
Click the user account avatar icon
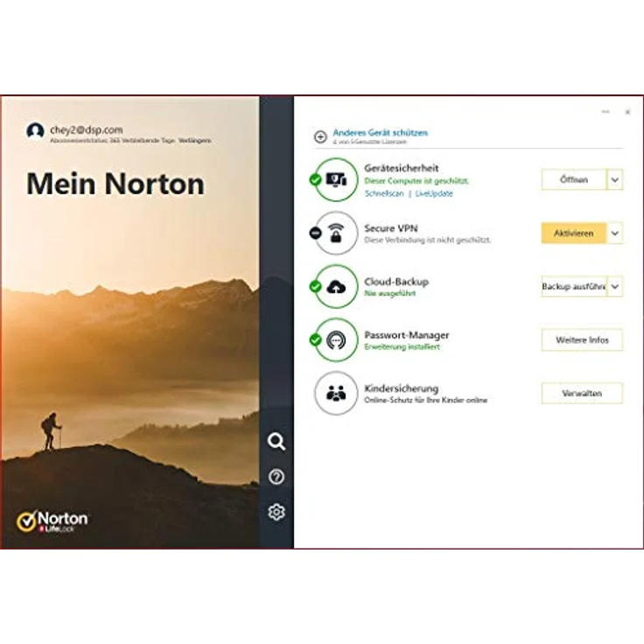(x=35, y=131)
